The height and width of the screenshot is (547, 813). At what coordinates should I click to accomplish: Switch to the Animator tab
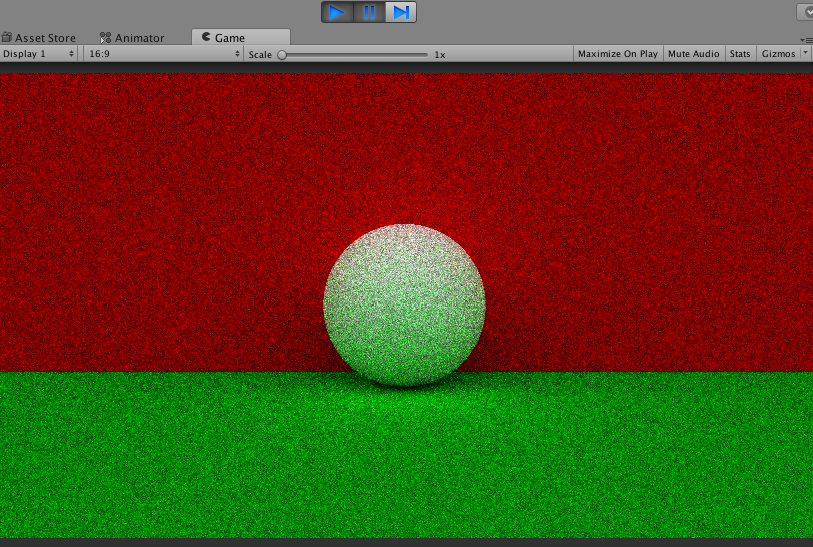[132, 37]
